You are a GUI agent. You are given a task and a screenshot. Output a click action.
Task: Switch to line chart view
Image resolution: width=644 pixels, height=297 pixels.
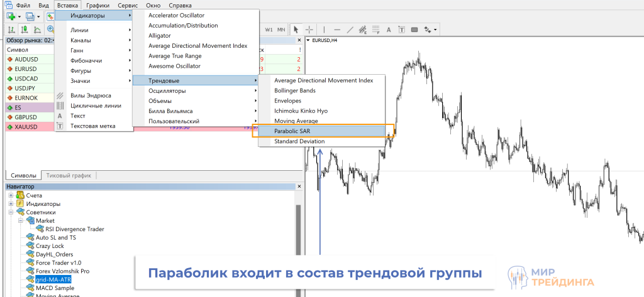point(37,30)
